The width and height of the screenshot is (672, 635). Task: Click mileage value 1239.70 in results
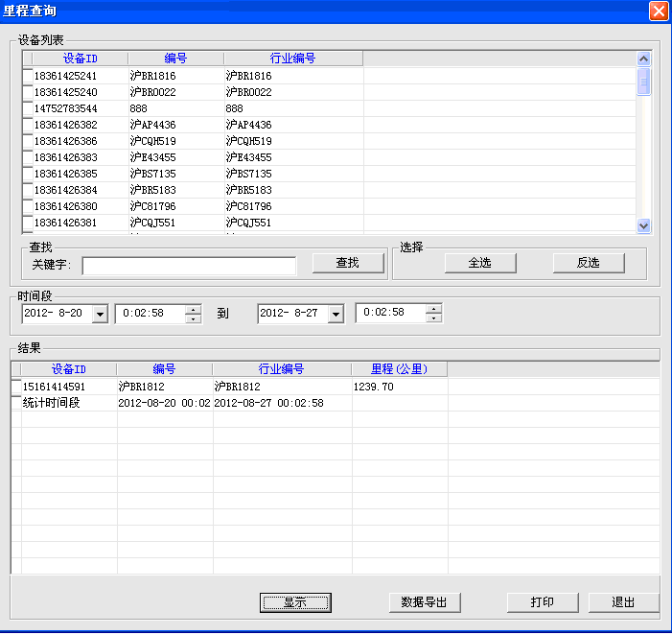pos(373,387)
